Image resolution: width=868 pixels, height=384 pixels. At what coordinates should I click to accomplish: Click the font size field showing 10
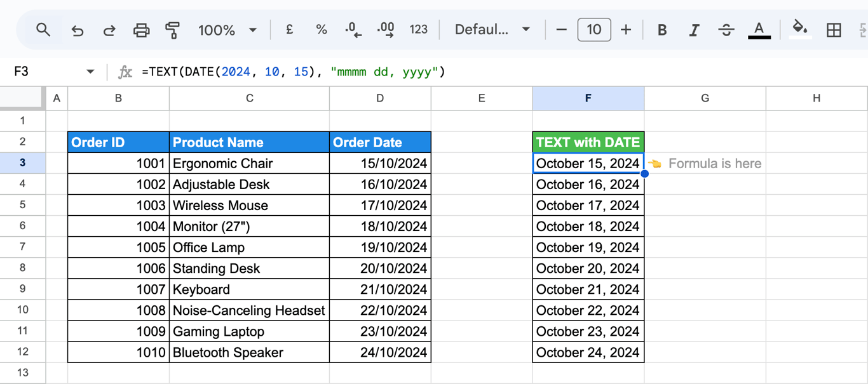[x=594, y=30]
